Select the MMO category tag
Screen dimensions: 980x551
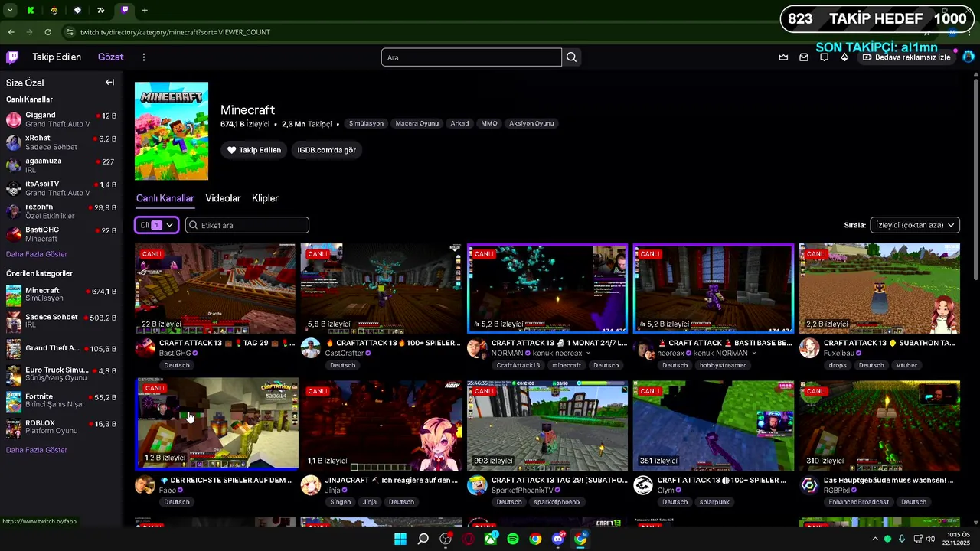pos(488,123)
